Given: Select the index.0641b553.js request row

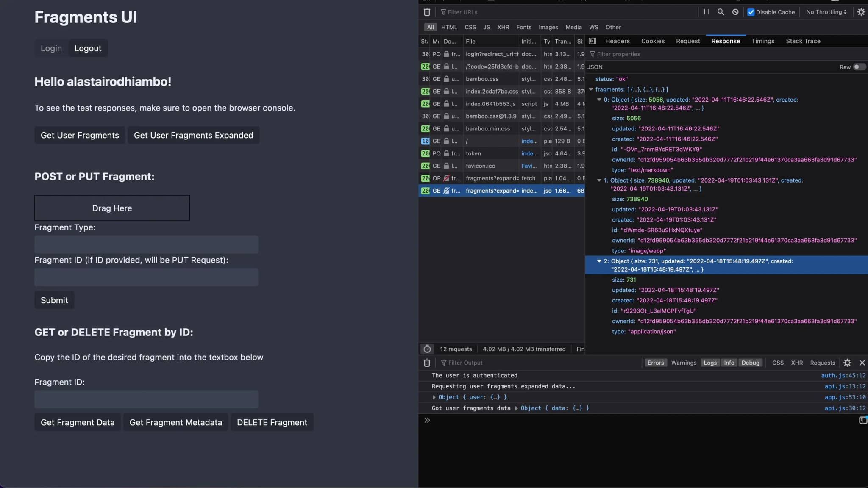Looking at the screenshot, I should [x=502, y=104].
